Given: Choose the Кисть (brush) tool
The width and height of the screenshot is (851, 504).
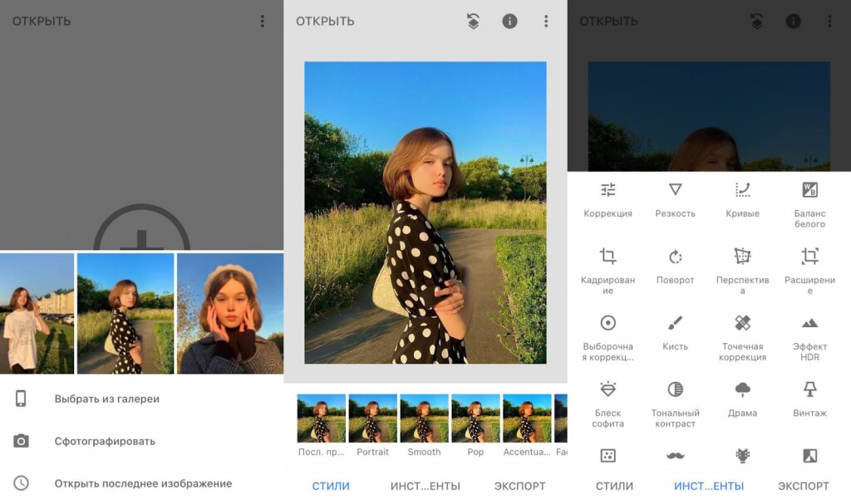Looking at the screenshot, I should coord(675,332).
